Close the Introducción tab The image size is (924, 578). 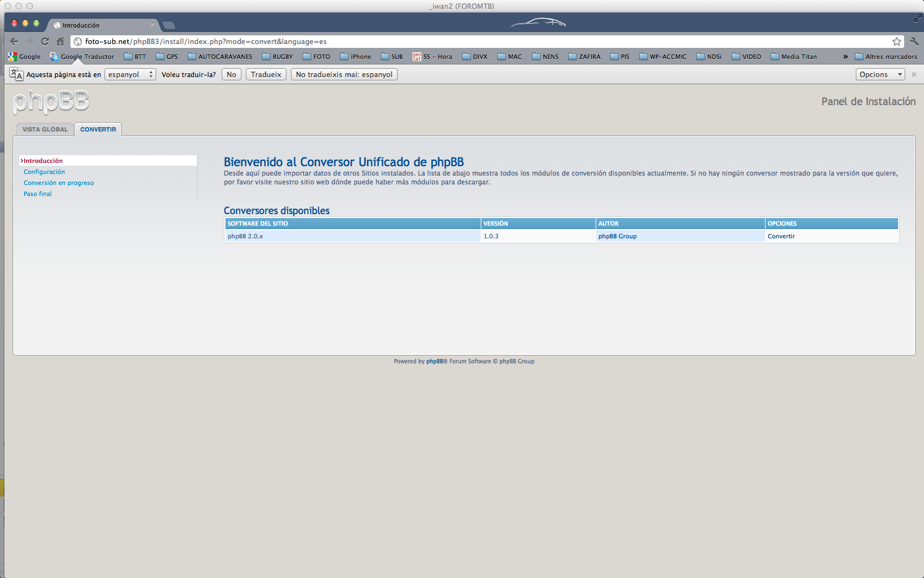152,25
